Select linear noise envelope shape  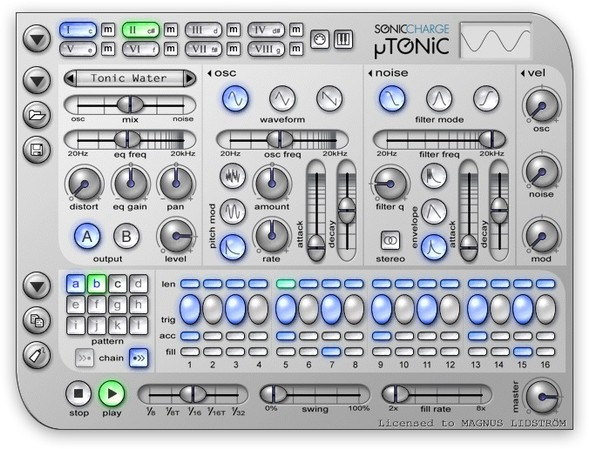coord(434,212)
